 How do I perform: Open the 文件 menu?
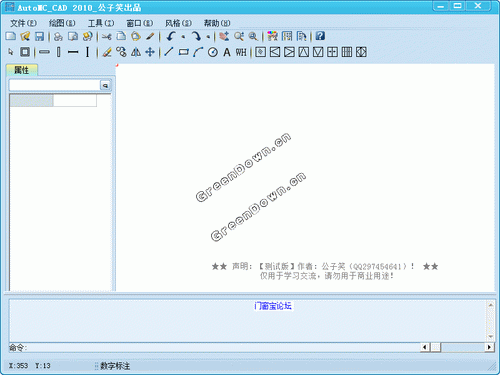click(23, 23)
